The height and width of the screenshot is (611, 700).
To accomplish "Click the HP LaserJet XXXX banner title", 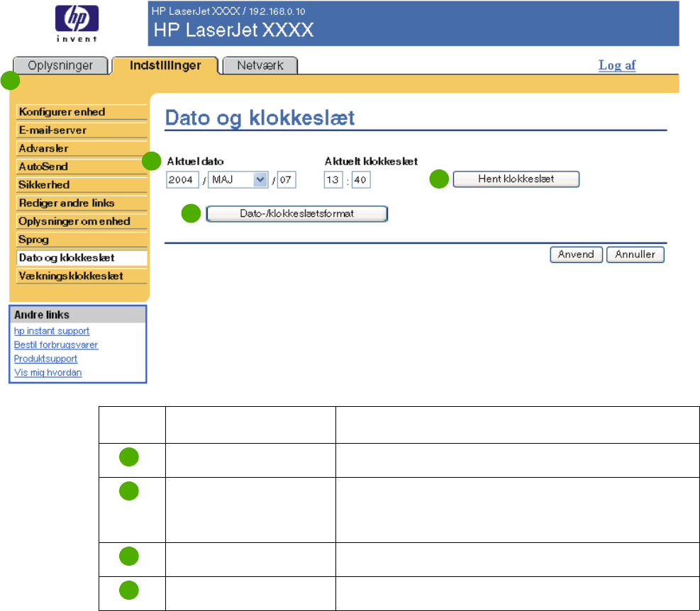I will pos(233,30).
